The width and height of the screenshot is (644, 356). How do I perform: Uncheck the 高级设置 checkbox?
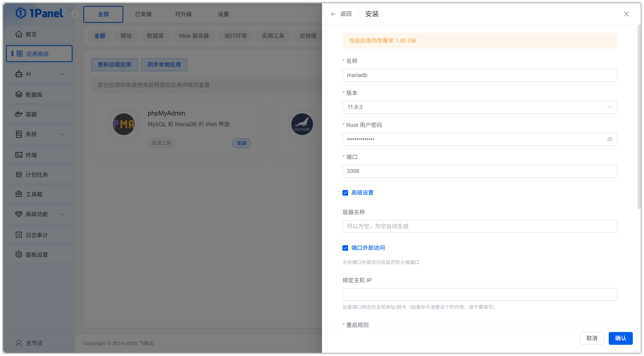click(345, 193)
